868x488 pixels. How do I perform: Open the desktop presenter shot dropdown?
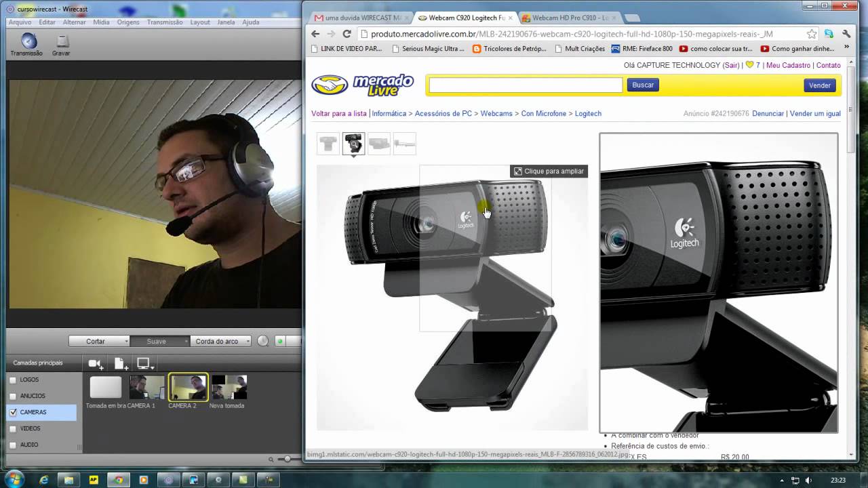(146, 364)
